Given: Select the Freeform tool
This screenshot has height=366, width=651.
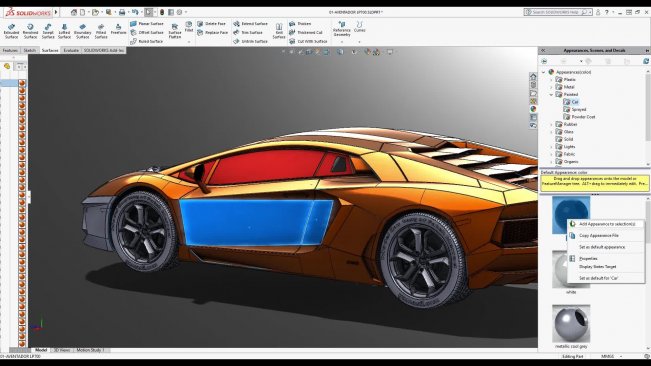Looking at the screenshot, I should (118, 29).
